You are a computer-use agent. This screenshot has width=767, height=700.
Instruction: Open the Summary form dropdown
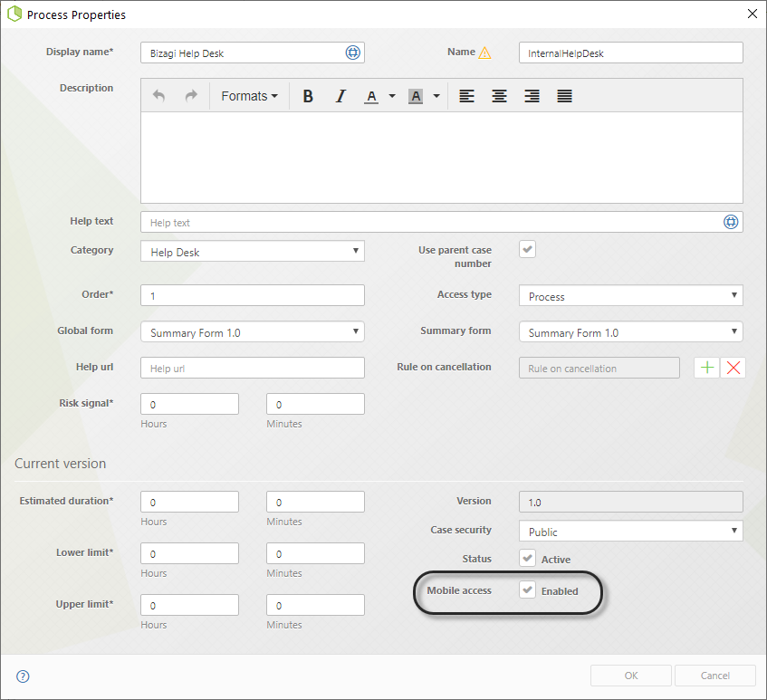click(x=631, y=331)
